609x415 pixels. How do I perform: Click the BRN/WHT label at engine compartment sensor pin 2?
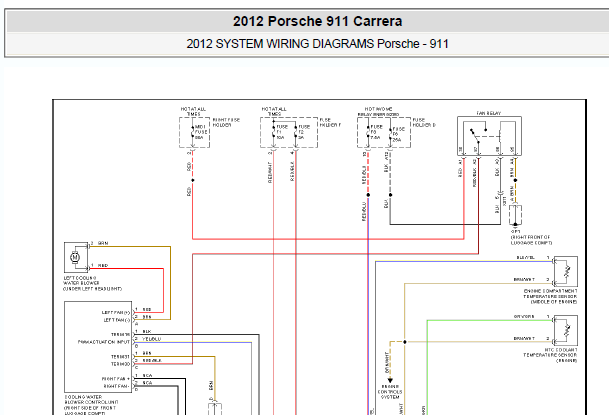click(x=524, y=280)
